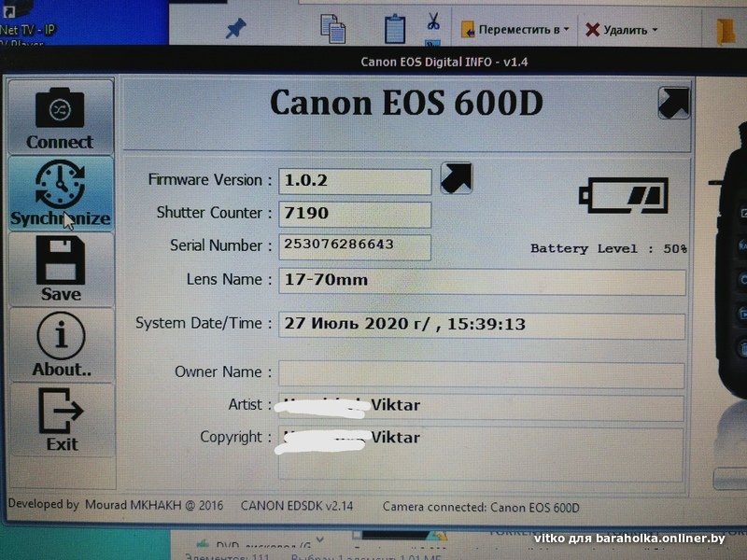Image resolution: width=747 pixels, height=560 pixels.
Task: Click the Synchronize clock button
Action: click(x=61, y=193)
